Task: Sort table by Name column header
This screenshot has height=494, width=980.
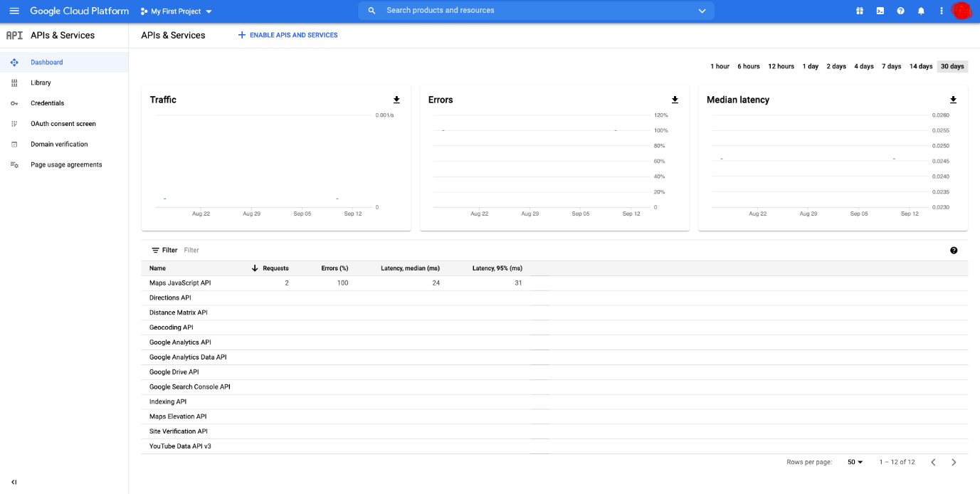Action: coord(157,268)
